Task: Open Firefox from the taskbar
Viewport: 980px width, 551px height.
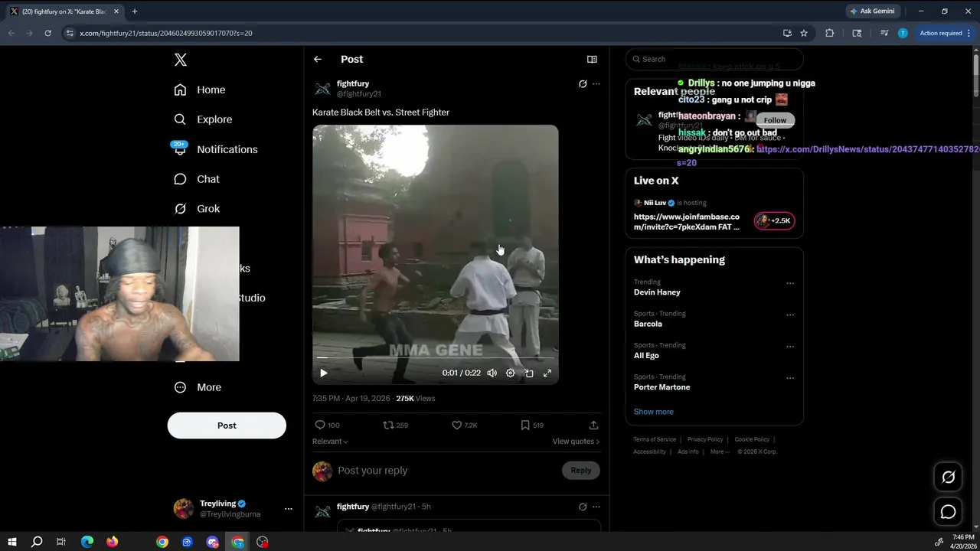Action: click(112, 542)
